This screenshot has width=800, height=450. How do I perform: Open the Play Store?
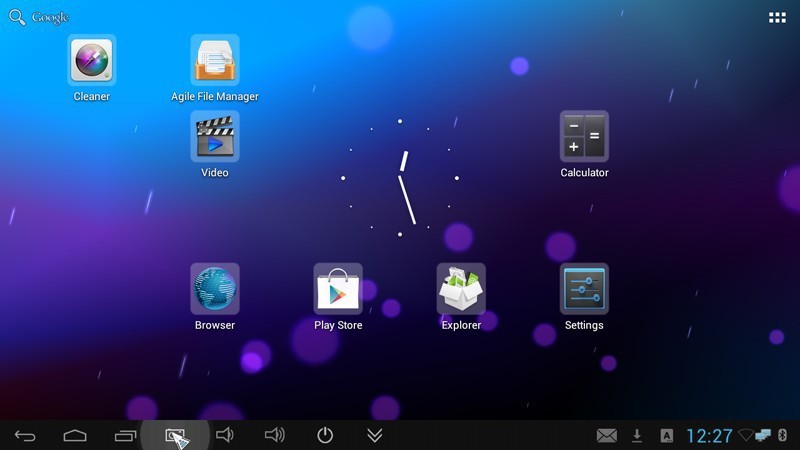tap(338, 289)
